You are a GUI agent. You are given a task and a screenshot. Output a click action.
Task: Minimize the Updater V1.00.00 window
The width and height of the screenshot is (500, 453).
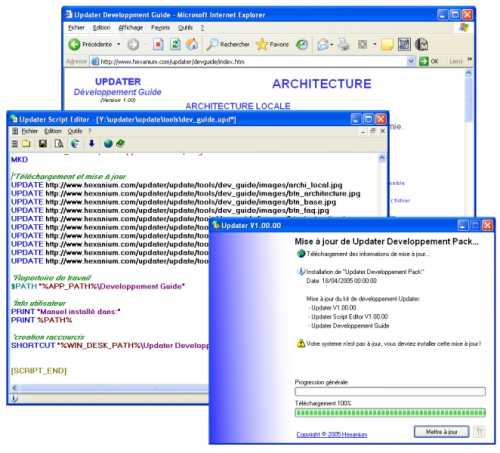(x=463, y=226)
